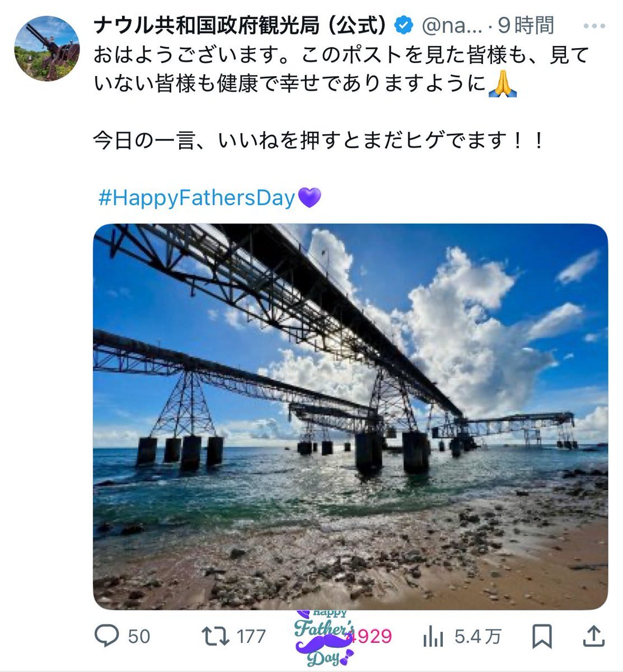The height and width of the screenshot is (672, 623).
Task: Click the 4929 likes count
Action: coord(371,637)
